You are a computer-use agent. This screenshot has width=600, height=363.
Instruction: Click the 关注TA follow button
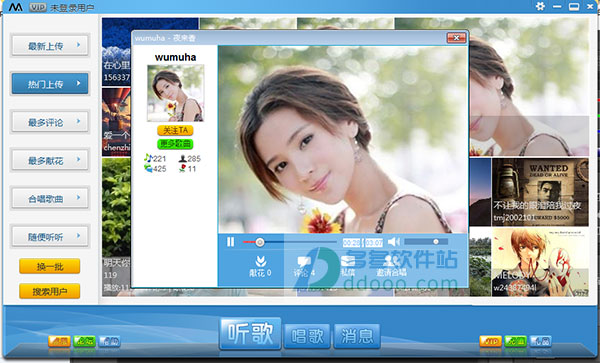click(175, 130)
